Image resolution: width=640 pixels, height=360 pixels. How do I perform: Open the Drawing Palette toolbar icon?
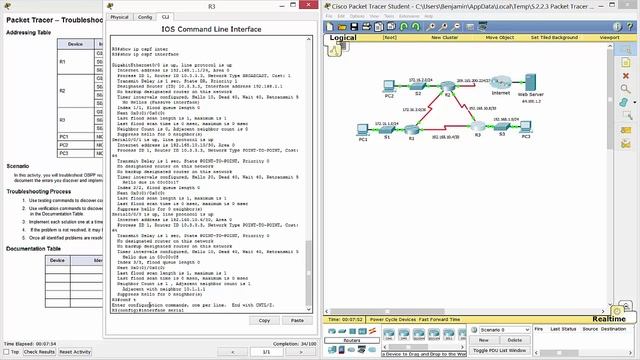[470, 27]
